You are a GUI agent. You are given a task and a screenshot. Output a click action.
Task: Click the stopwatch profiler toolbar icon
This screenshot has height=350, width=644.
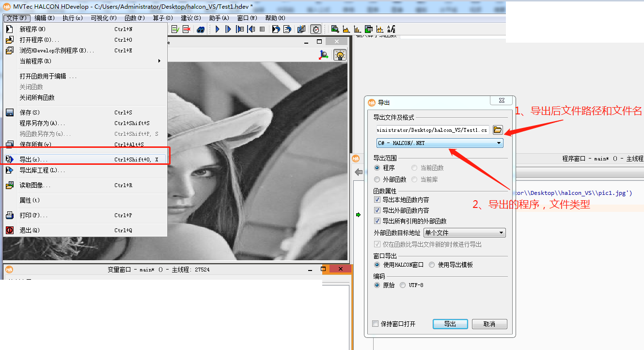tap(316, 29)
